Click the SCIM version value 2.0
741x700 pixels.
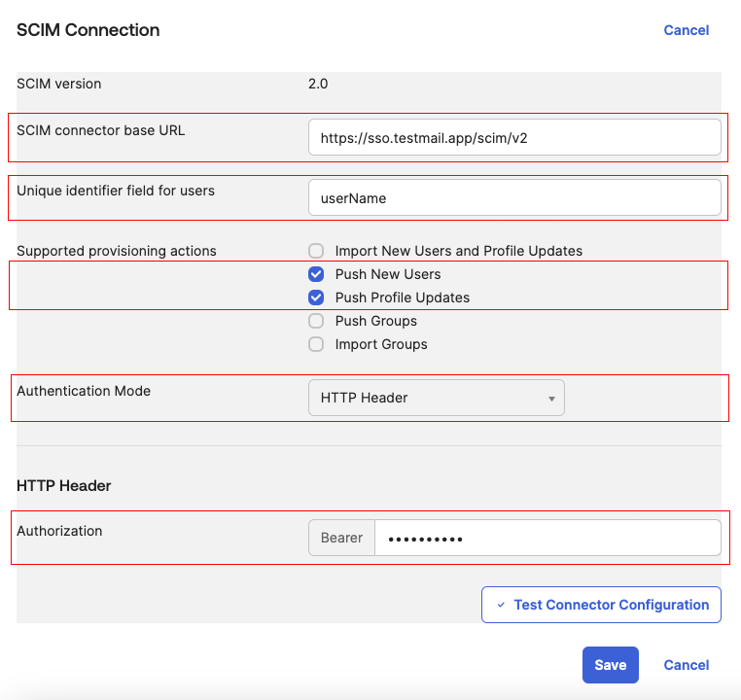[318, 84]
